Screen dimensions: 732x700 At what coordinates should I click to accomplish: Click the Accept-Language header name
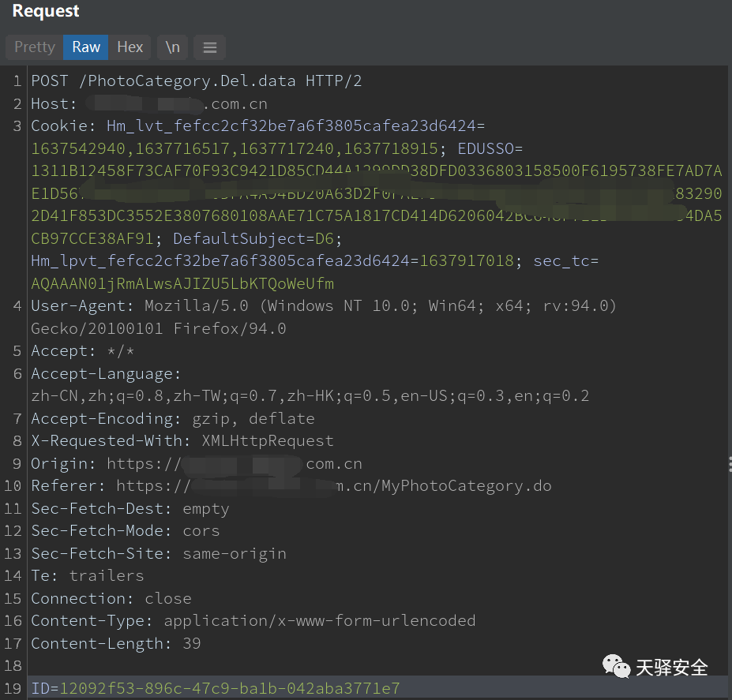106,373
